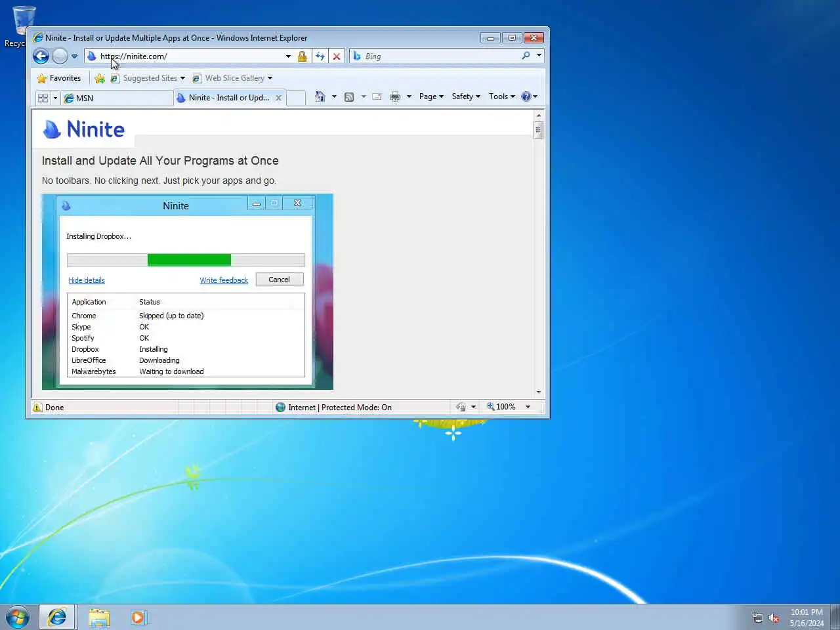Expand the address bar autocomplete dropdown
The width and height of the screenshot is (840, 630).
288,56
